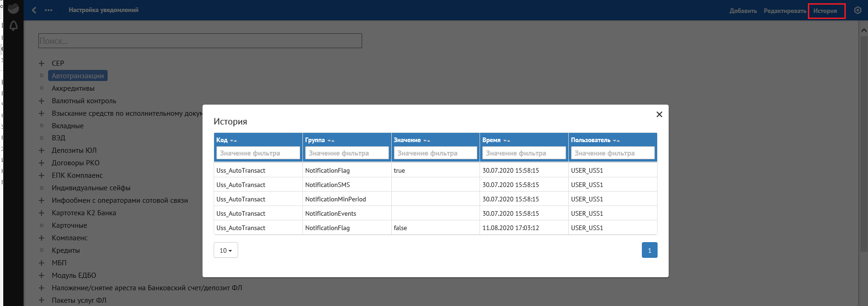Open the rows-per-page dropdown showing 10
Viewport: 868px width, 306px height.
(x=226, y=250)
